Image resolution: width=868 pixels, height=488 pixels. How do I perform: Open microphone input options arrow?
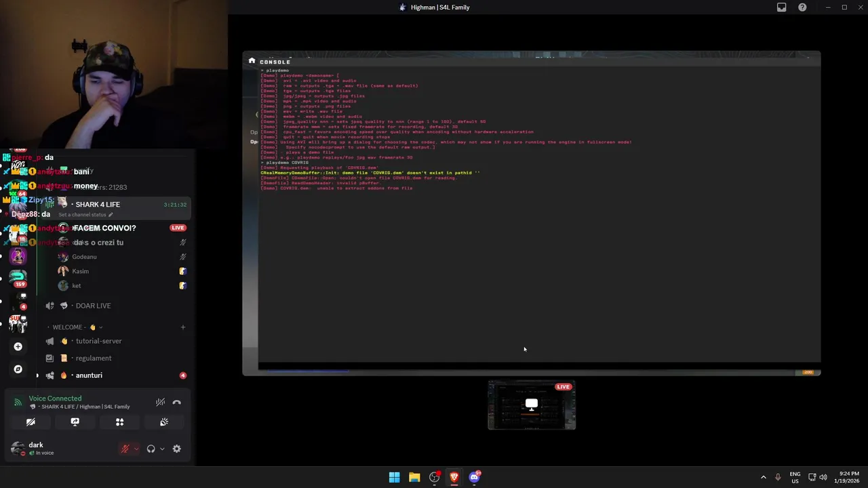coord(136,449)
